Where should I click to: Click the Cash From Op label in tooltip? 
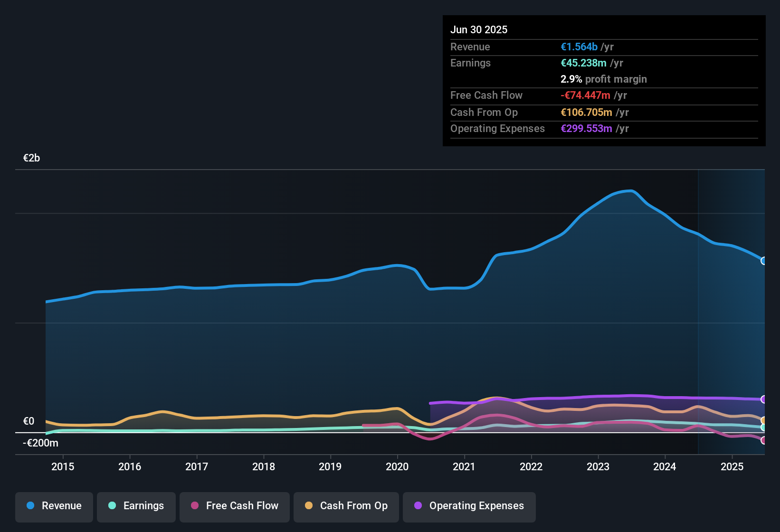point(484,112)
